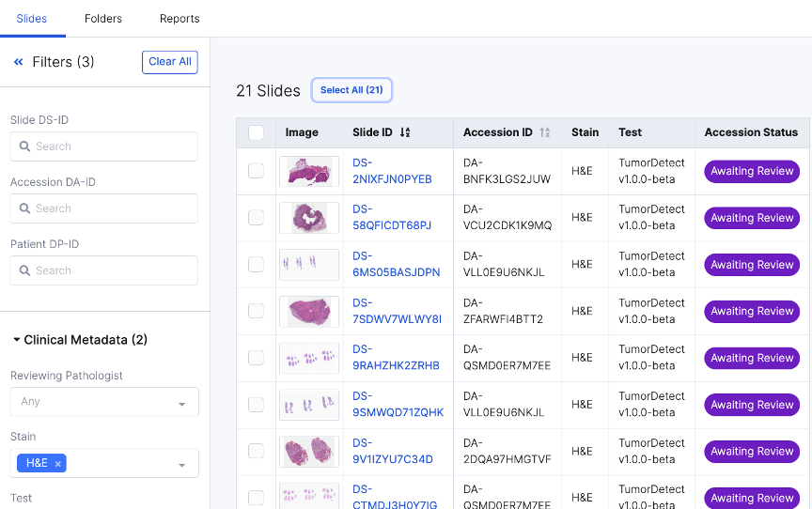Collapse the Filters panel using double-chevron icon
Image resolution: width=812 pixels, height=509 pixels.
[x=18, y=62]
